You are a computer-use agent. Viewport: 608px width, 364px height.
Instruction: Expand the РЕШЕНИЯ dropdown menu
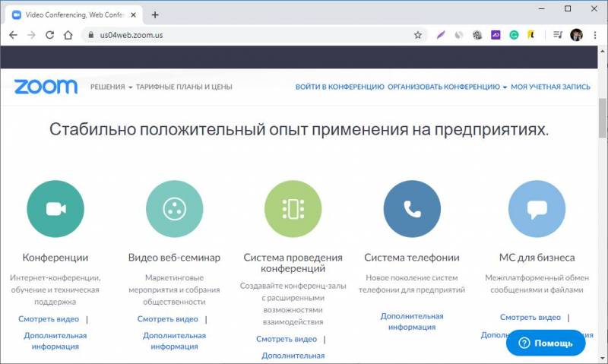click(111, 87)
